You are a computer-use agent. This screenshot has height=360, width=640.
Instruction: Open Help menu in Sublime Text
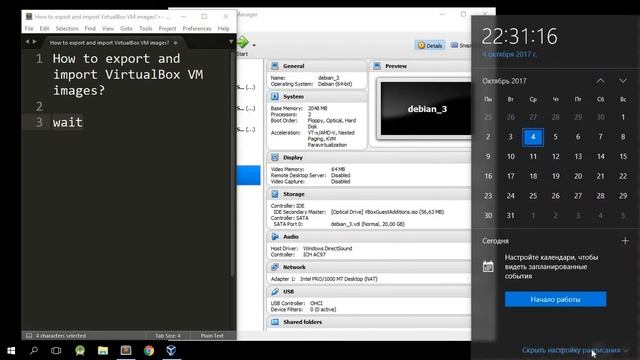pos(223,29)
